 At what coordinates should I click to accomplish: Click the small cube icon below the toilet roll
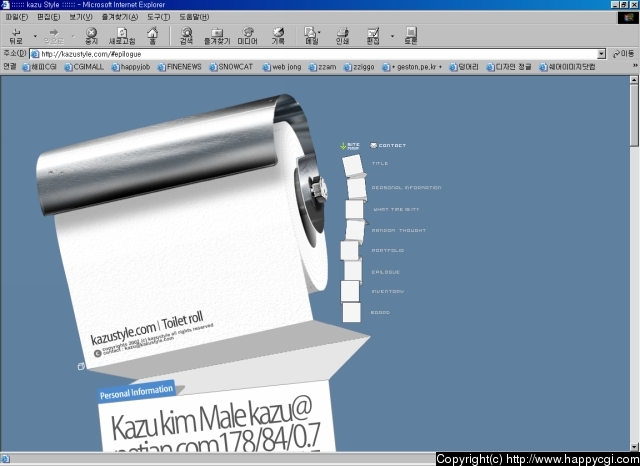[81, 366]
